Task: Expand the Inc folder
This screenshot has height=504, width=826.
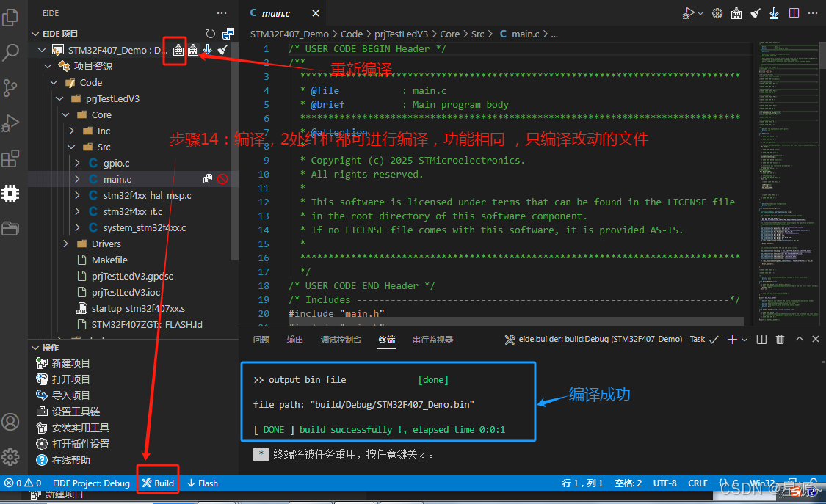Action: click(x=72, y=131)
